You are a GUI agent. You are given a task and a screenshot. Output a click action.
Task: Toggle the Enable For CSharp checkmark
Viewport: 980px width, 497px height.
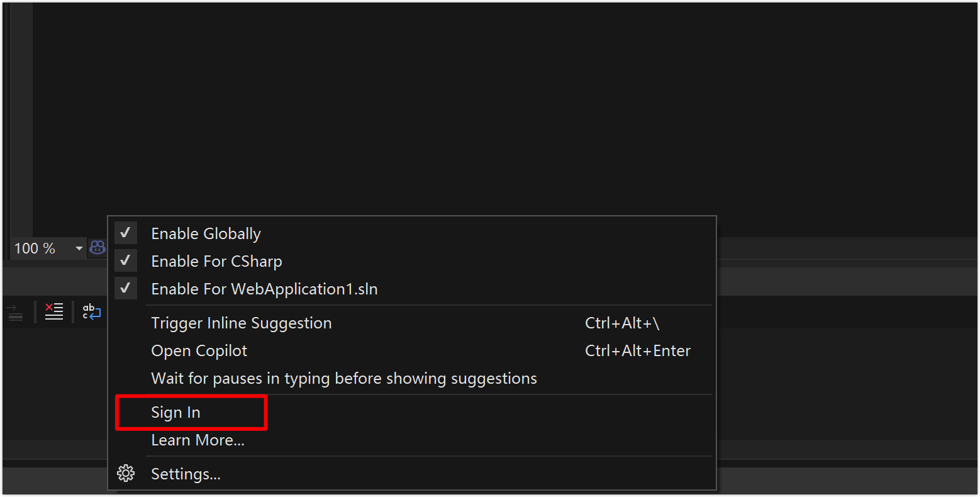click(126, 261)
